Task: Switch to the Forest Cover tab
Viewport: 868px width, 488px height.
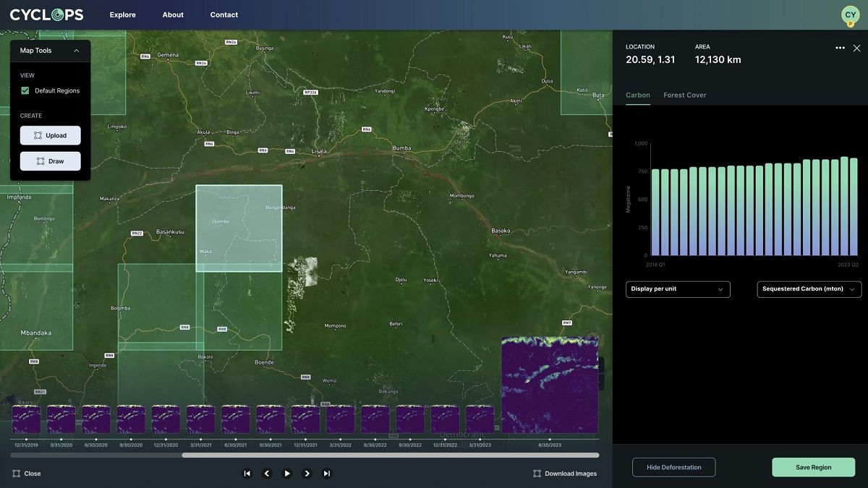Action: 685,95
